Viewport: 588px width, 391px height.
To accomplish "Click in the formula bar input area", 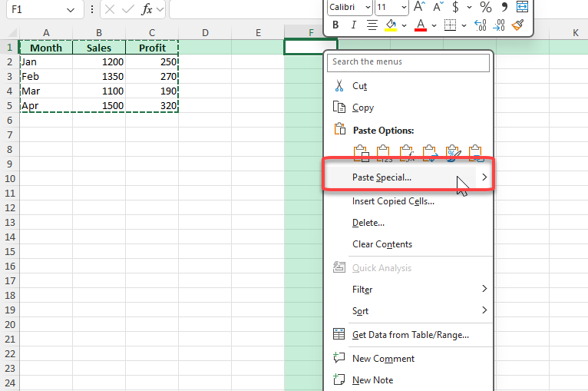I will tap(246, 9).
